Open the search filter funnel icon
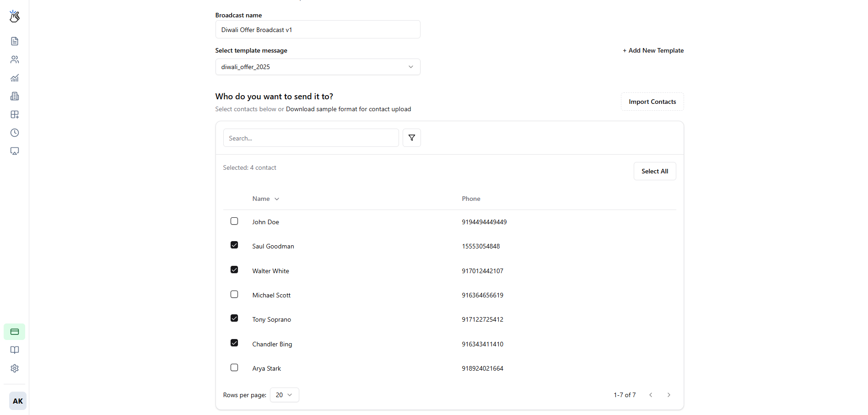 click(411, 137)
